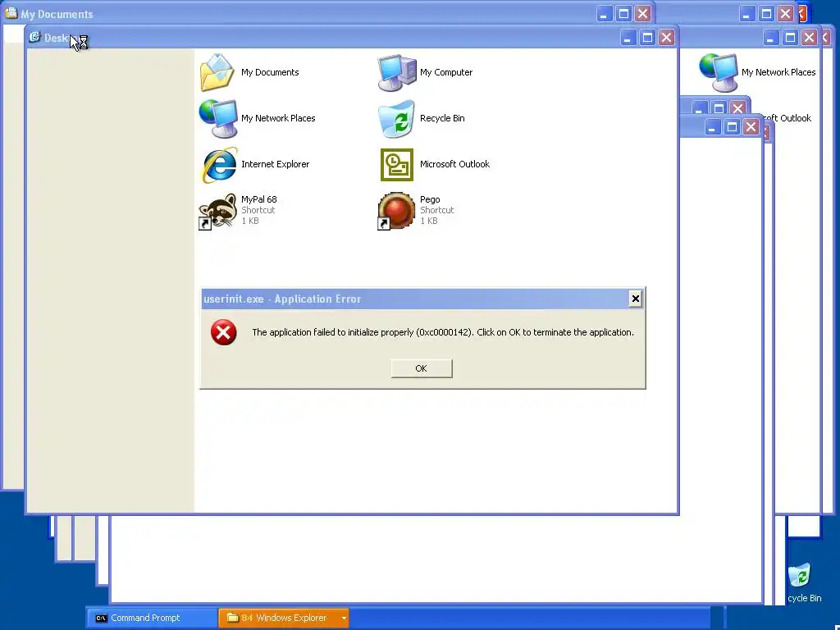
Task: Click the My Network Places icon in front window
Action: coord(218,118)
